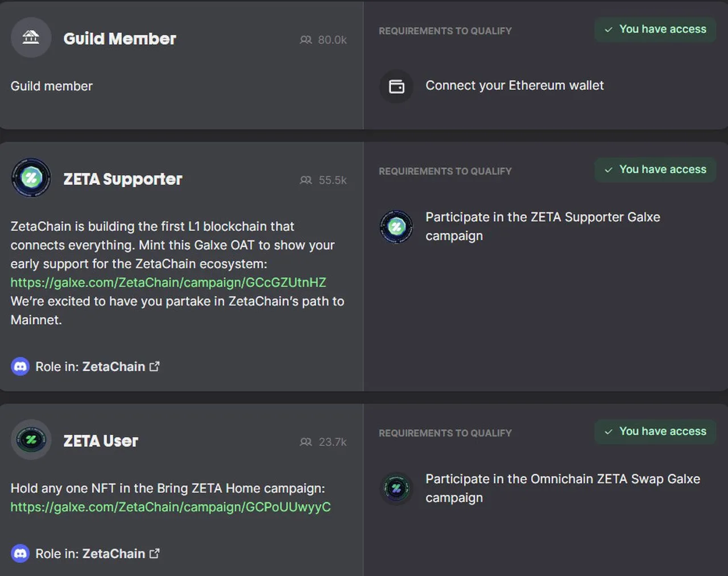Click 'You have access' badge for ZETA Supporter
728x576 pixels.
click(655, 169)
